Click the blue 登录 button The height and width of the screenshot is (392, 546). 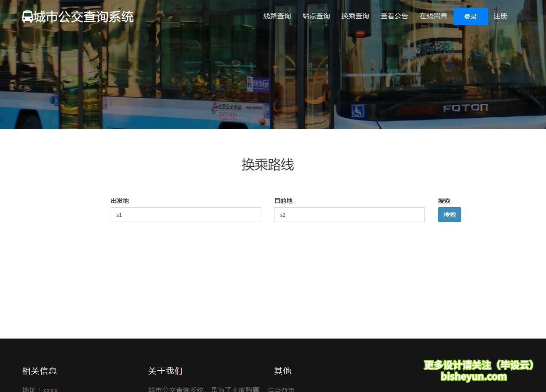(470, 17)
